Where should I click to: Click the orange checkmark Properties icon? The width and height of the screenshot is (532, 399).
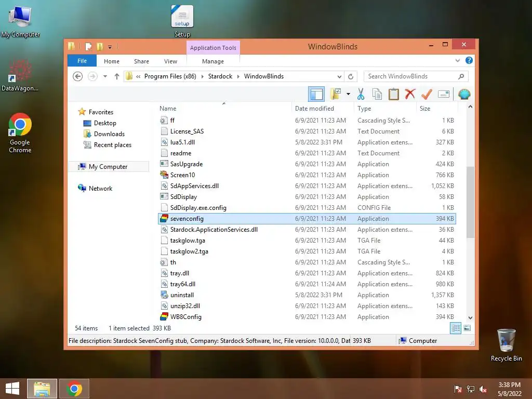click(427, 94)
